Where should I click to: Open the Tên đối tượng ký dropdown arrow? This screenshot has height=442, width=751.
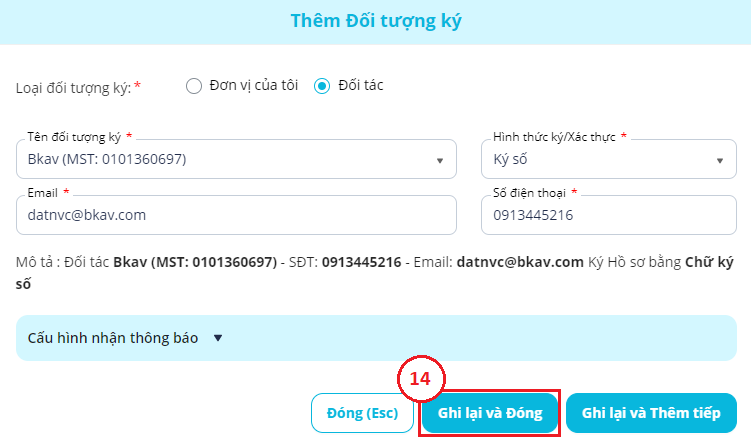pyautogui.click(x=439, y=160)
